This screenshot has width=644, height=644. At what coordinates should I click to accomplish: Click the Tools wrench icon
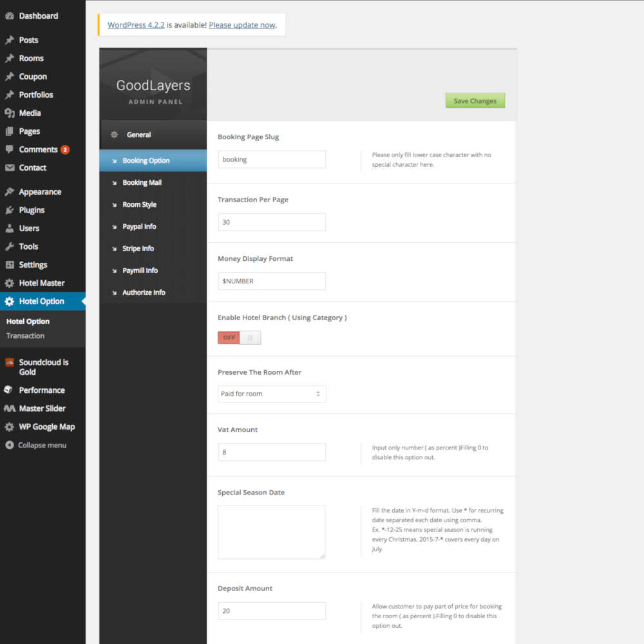pos(10,247)
